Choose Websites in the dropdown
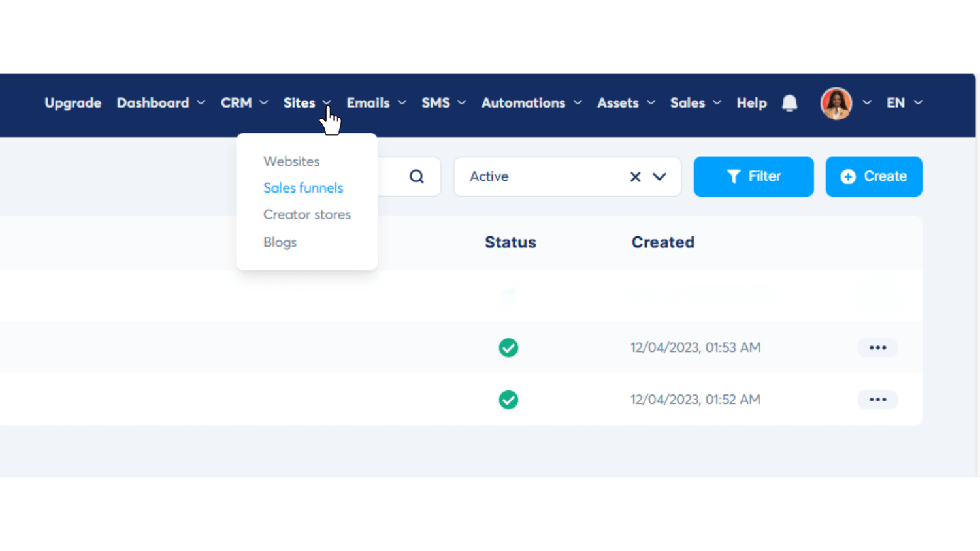 point(291,161)
